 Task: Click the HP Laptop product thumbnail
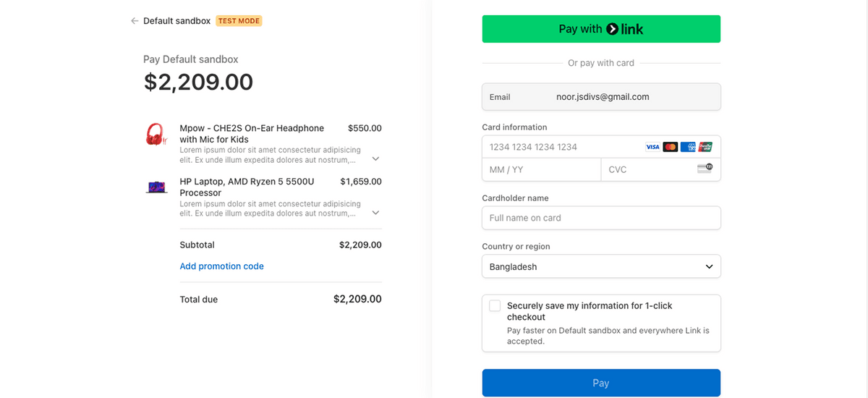click(156, 187)
